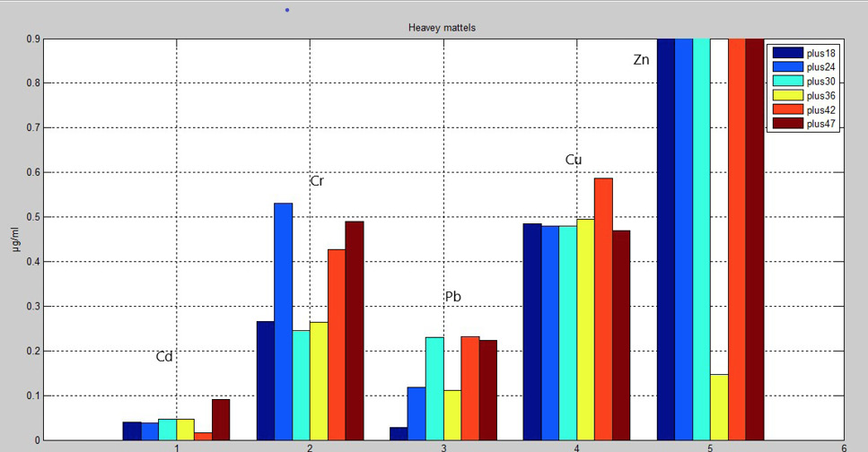
Task: Select the plus47 legend label
Action: click(x=821, y=124)
